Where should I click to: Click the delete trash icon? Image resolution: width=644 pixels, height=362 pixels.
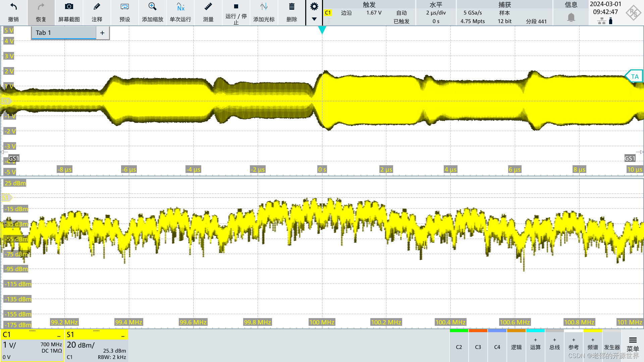click(291, 7)
